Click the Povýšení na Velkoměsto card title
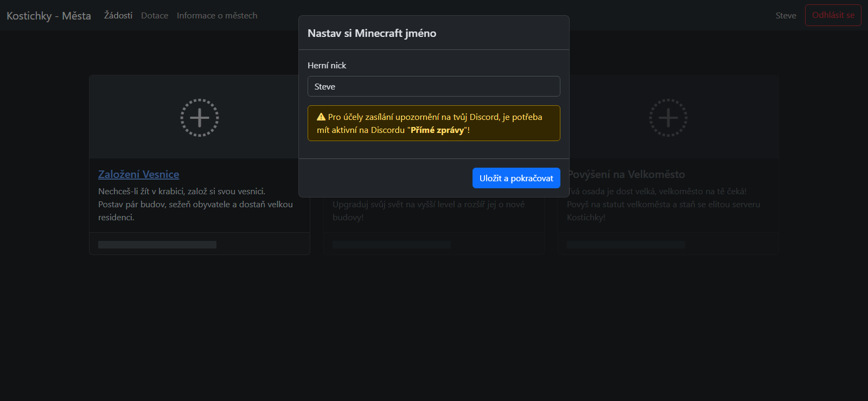 (x=626, y=174)
